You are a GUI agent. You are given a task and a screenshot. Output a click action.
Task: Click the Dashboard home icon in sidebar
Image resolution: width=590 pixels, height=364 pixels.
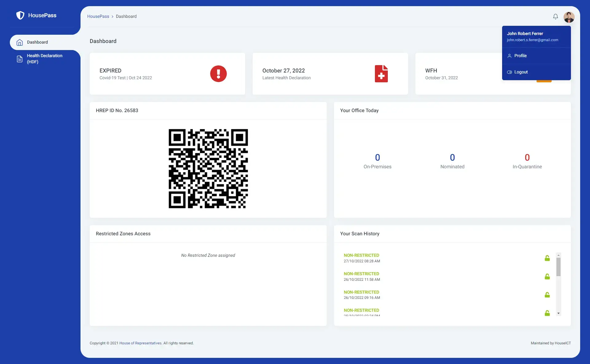tap(20, 42)
